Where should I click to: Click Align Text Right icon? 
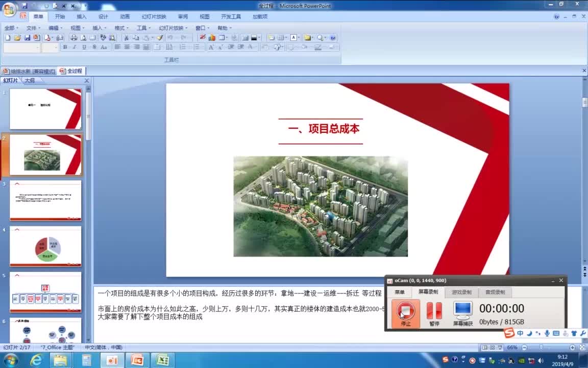pos(137,48)
